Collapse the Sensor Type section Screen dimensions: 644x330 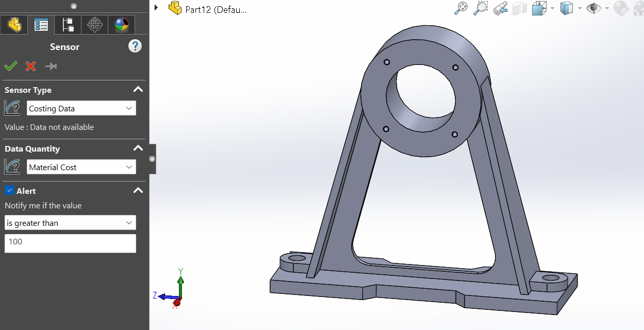(x=138, y=90)
